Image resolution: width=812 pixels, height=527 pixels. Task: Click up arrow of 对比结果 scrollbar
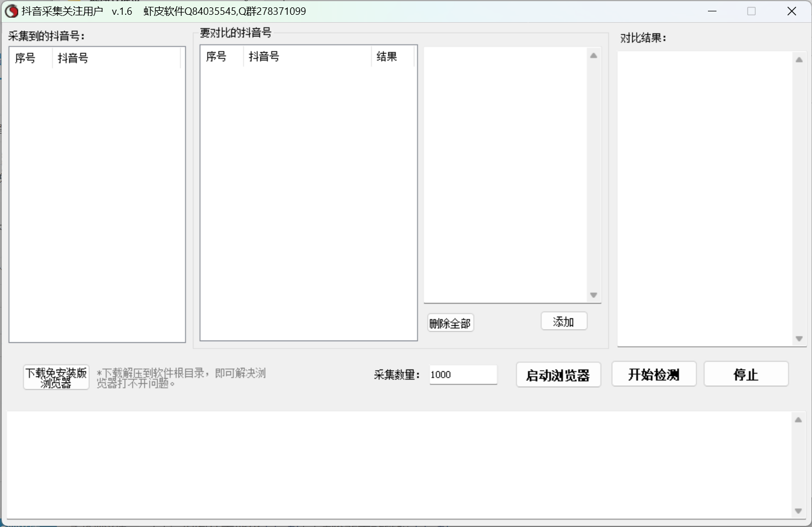click(x=799, y=60)
